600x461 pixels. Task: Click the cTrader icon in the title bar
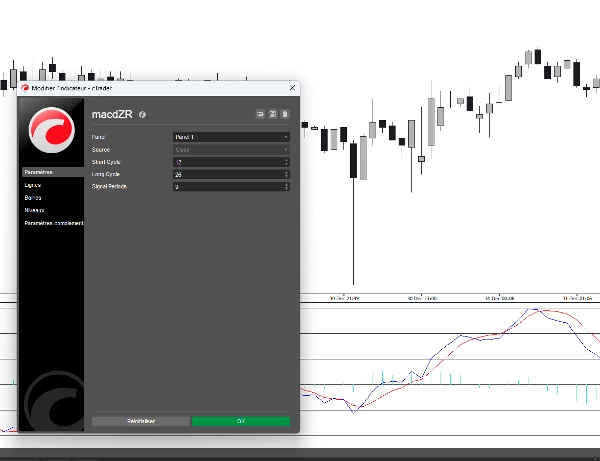pyautogui.click(x=25, y=88)
